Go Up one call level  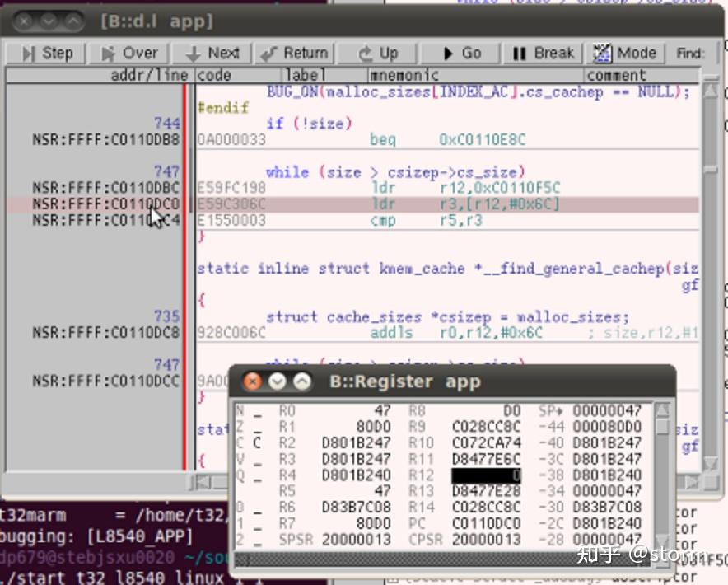tap(377, 53)
